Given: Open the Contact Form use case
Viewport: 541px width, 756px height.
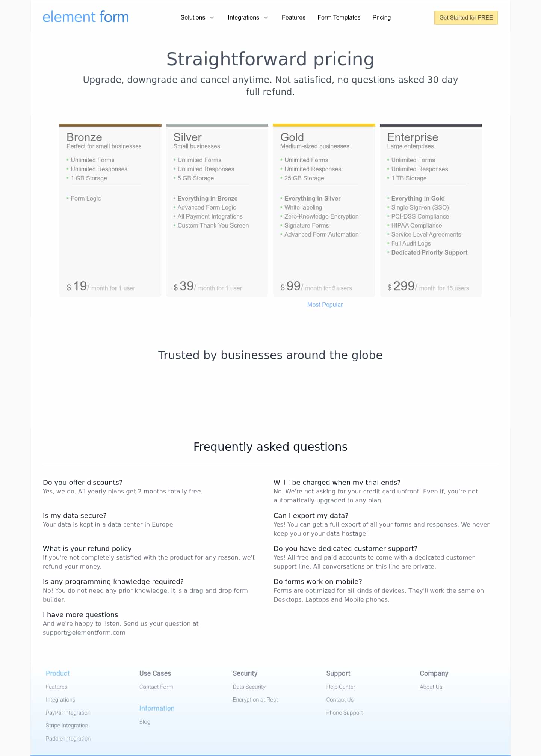Looking at the screenshot, I should coord(156,687).
